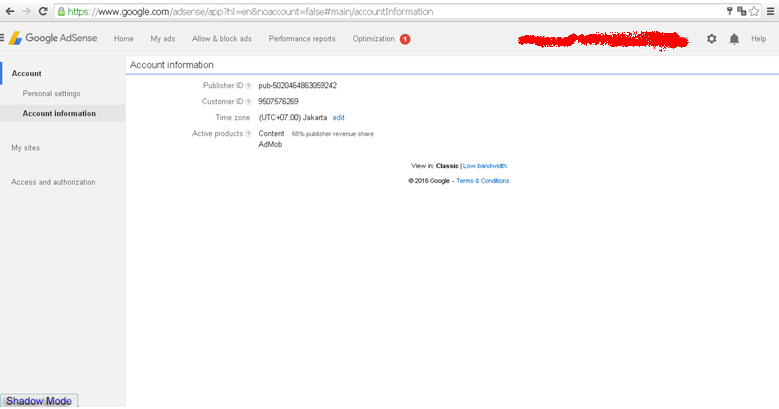The image size is (779, 409).
Task: Open the Home tab
Action: [124, 39]
